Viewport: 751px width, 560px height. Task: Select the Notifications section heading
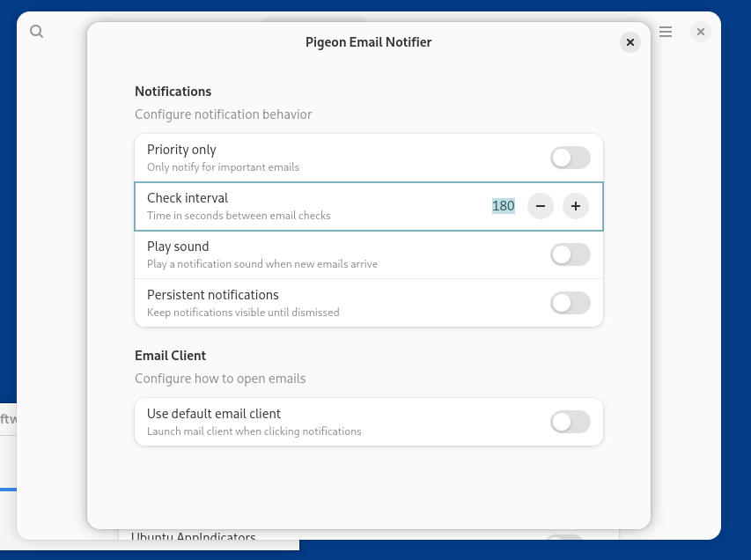point(173,92)
